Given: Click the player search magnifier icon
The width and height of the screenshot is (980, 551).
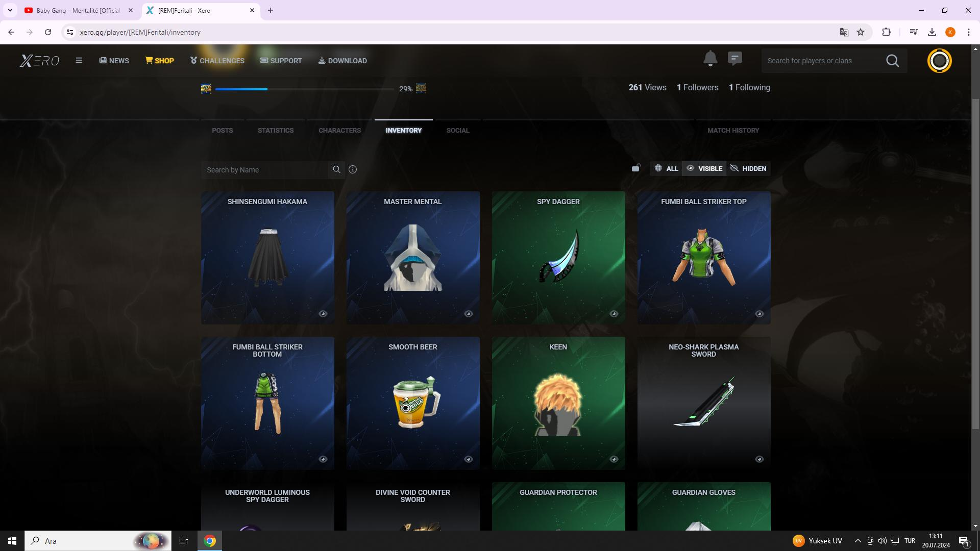Looking at the screenshot, I should pos(892,61).
